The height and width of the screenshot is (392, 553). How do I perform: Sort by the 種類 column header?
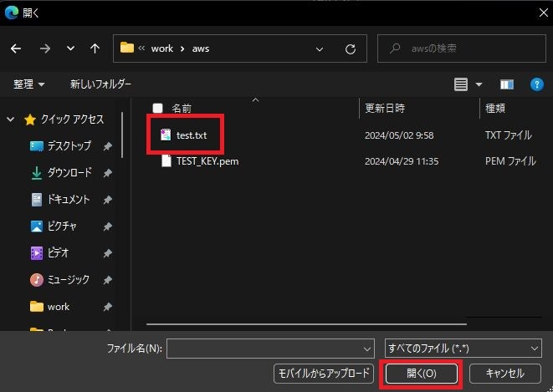pyautogui.click(x=495, y=108)
